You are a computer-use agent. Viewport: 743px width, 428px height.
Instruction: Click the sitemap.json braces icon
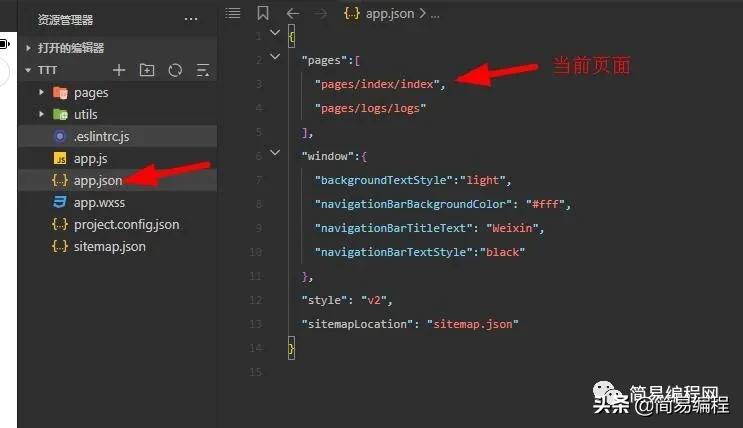point(60,246)
